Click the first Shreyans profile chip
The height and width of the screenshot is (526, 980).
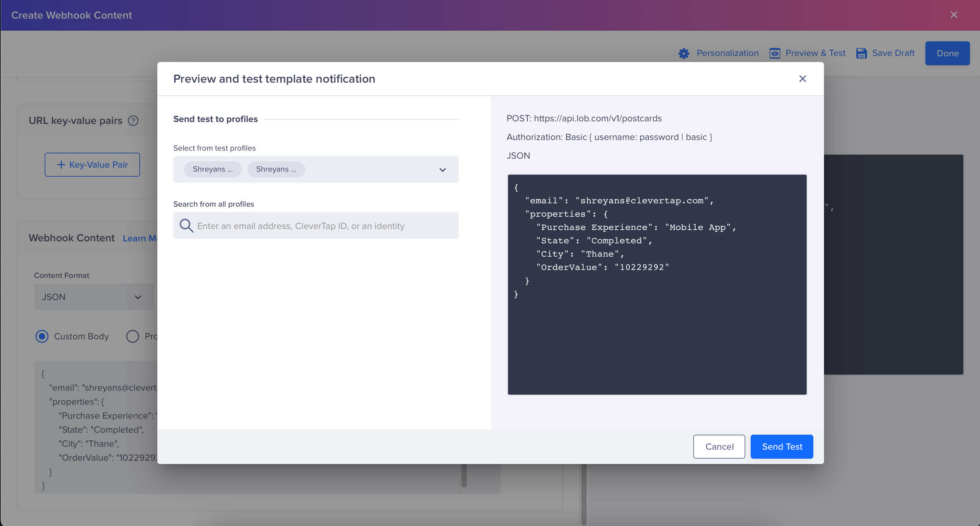[212, 169]
